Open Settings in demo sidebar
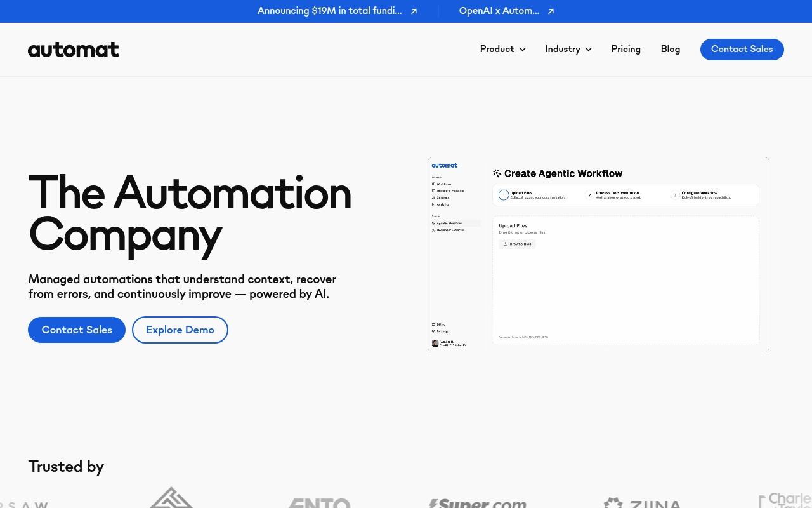Screen dimensions: 812x508 [440, 331]
